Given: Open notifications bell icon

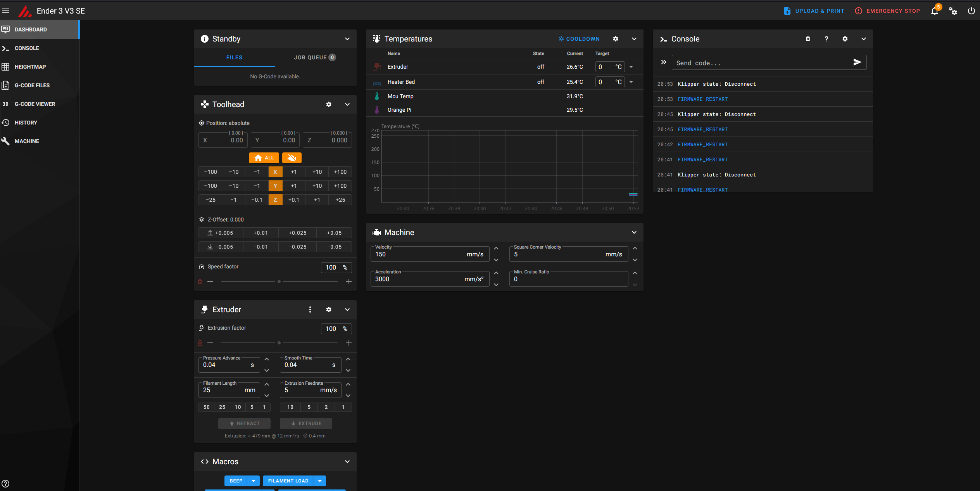Looking at the screenshot, I should pos(935,11).
